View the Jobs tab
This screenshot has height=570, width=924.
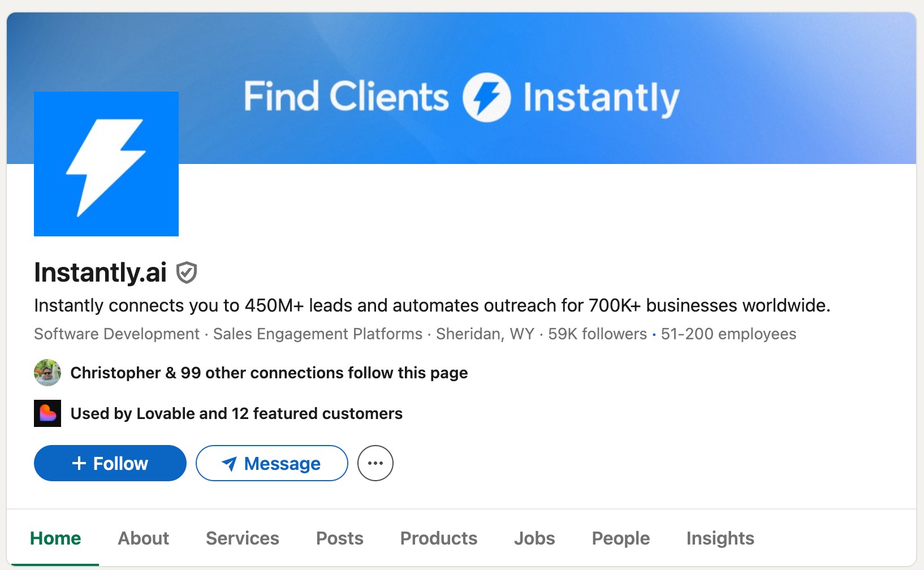coord(534,538)
